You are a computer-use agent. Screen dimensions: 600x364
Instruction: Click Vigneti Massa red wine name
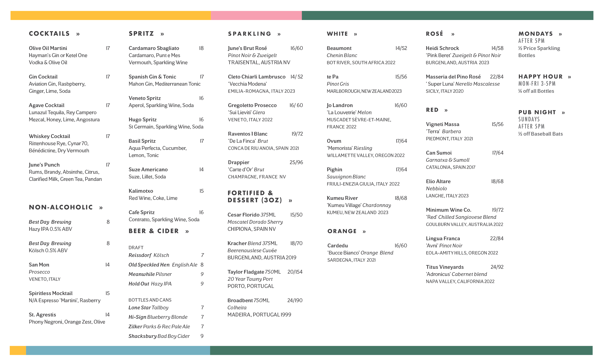tap(442, 124)
